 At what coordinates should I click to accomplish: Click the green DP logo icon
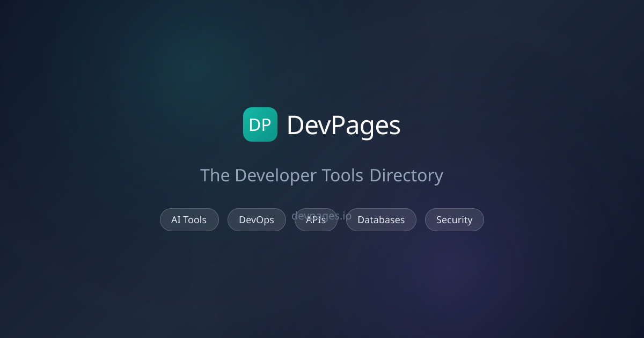click(260, 124)
